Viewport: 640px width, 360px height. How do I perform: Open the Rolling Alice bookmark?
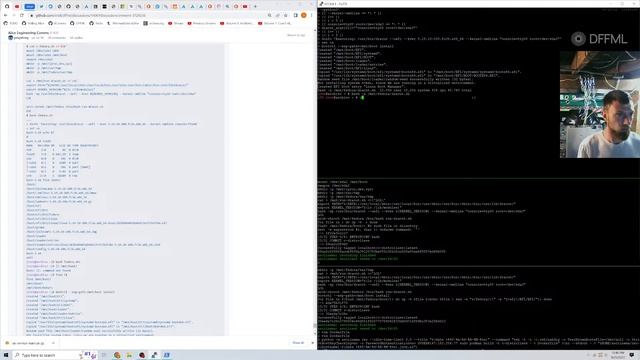pos(33,23)
